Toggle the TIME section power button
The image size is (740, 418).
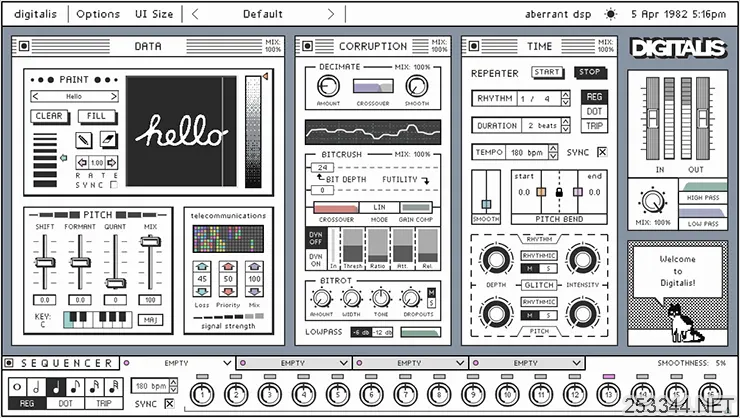click(x=473, y=46)
